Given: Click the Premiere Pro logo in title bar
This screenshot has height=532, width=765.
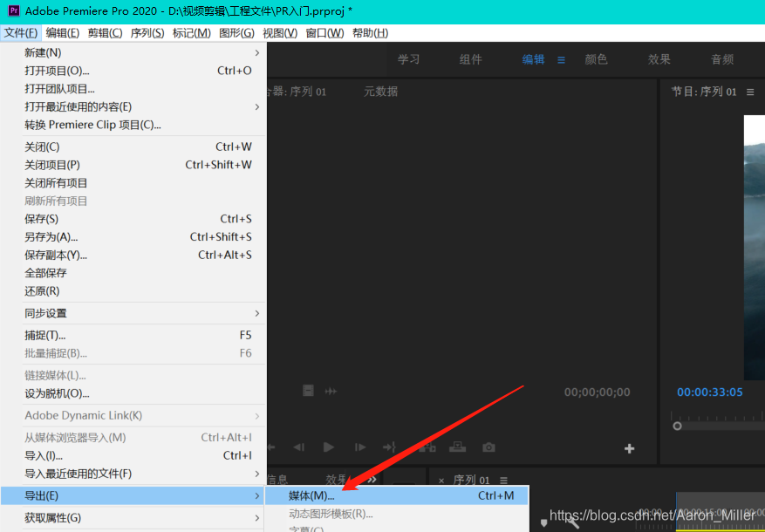Looking at the screenshot, I should (x=14, y=10).
